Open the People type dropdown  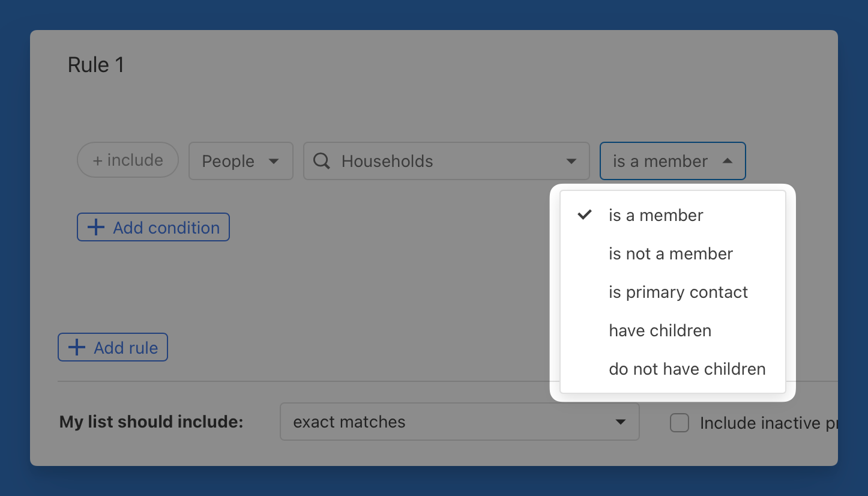[x=241, y=161]
